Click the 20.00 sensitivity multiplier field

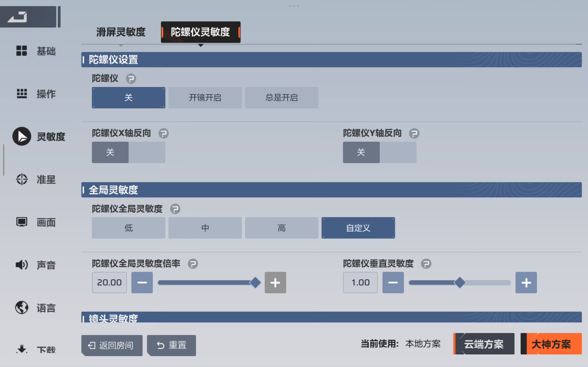tap(109, 283)
